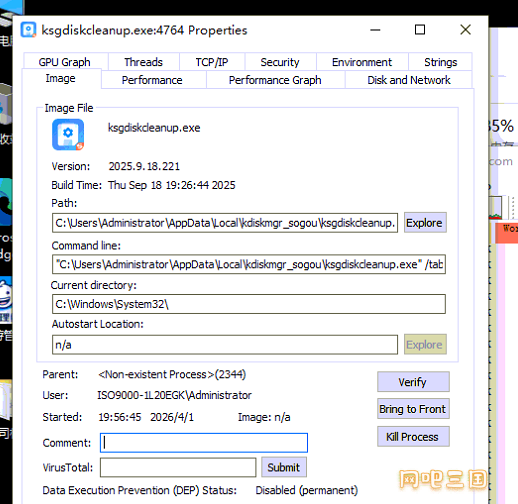The height and width of the screenshot is (504, 518).
Task: Click the Current directory field
Action: [x=249, y=304]
